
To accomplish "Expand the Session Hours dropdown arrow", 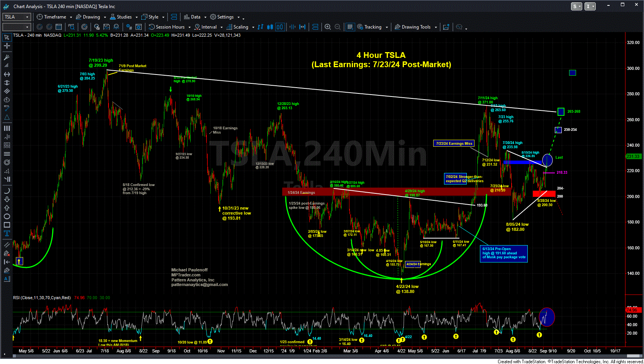I will (x=190, y=27).
